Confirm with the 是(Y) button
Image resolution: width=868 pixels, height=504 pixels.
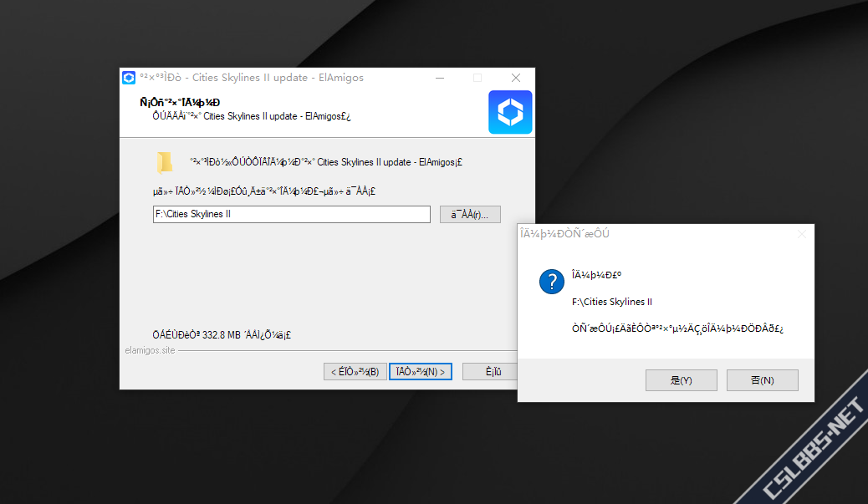[x=681, y=380]
